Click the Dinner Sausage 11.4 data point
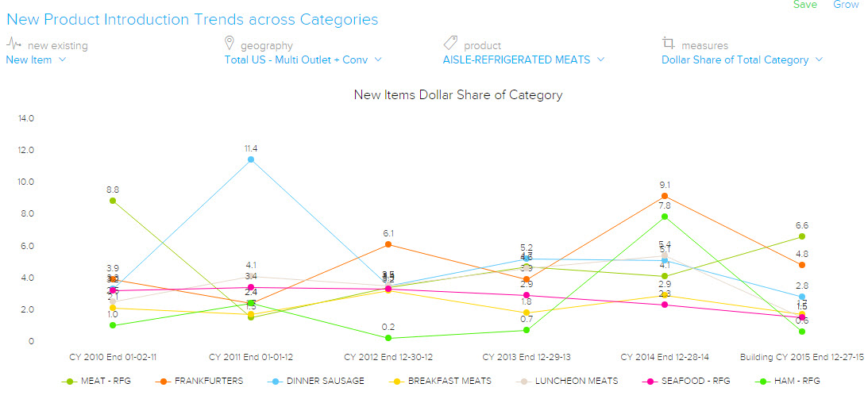The height and width of the screenshot is (399, 868). click(251, 159)
